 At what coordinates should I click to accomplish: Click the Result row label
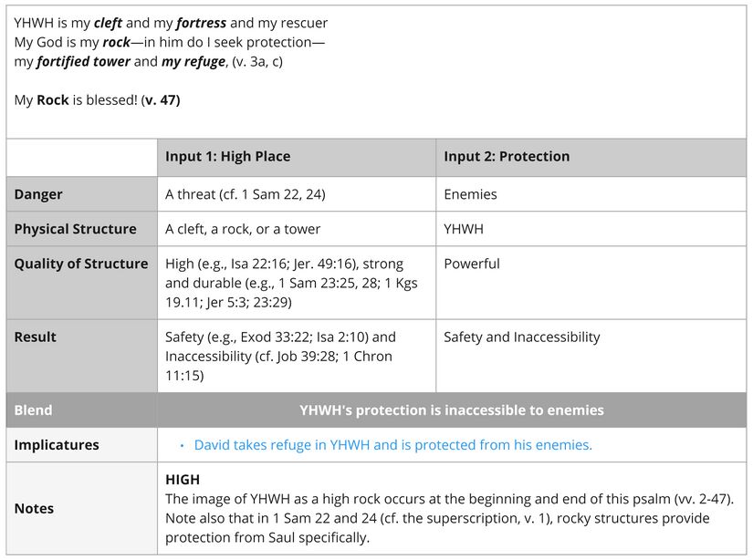pos(35,337)
